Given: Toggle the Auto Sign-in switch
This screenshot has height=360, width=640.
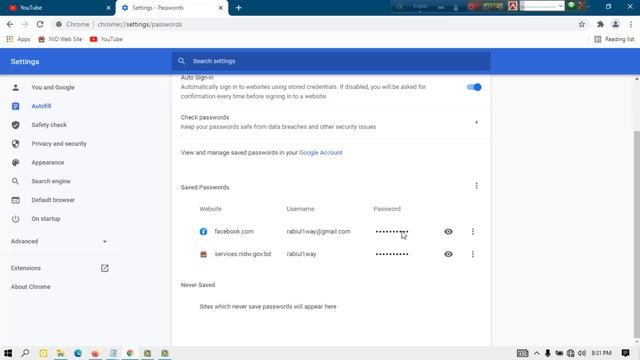Looking at the screenshot, I should pos(474,87).
